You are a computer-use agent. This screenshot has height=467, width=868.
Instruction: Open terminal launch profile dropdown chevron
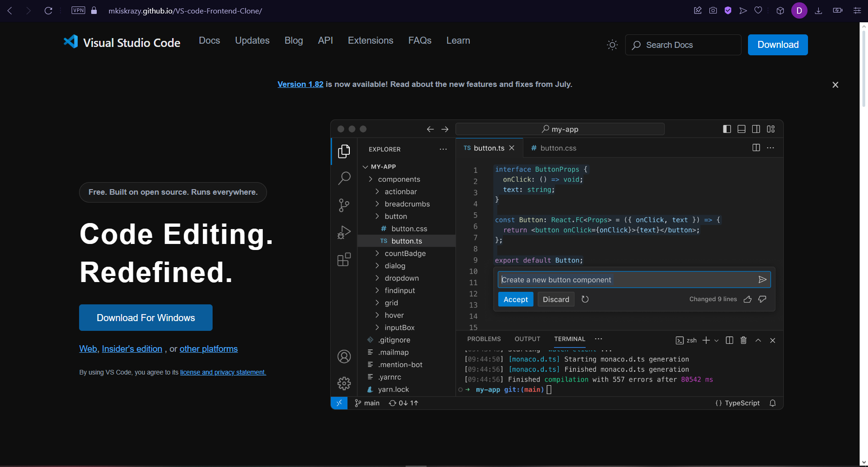(x=716, y=341)
